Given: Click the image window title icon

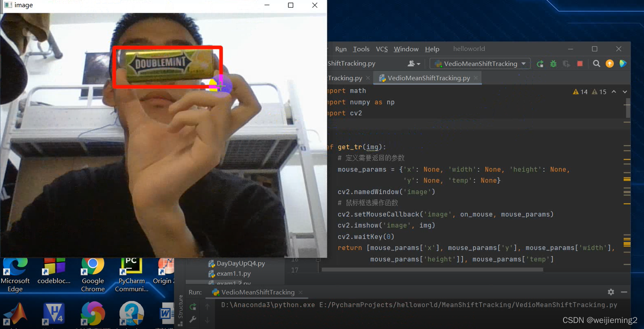Looking at the screenshot, I should [x=8, y=5].
